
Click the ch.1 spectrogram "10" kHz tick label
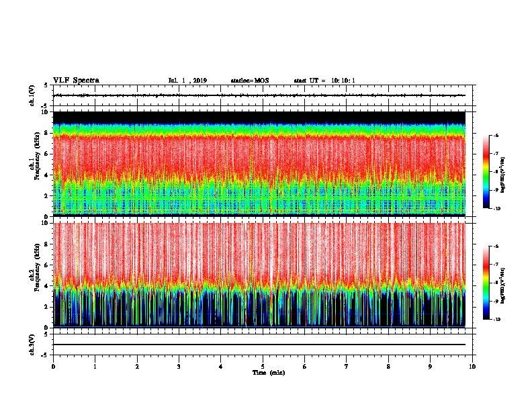pyautogui.click(x=46, y=112)
